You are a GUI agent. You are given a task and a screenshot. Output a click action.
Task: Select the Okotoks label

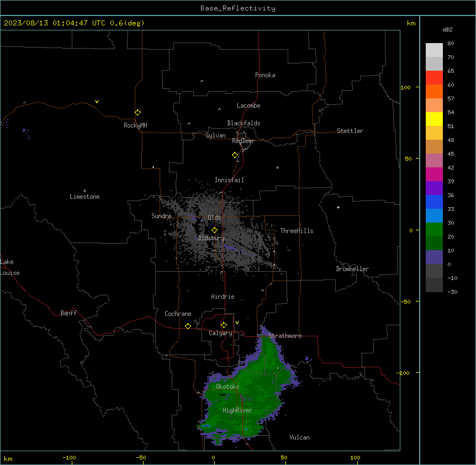pyautogui.click(x=228, y=387)
